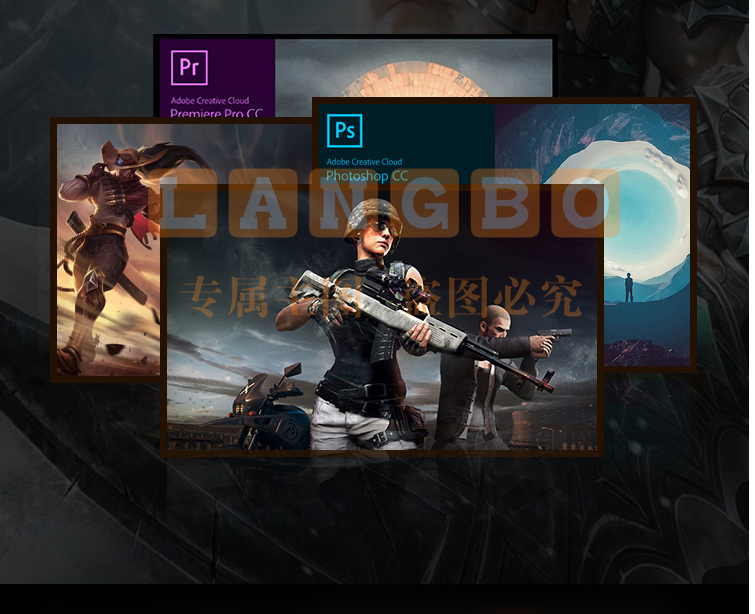Click the 'Photoshop CC' text
Screen dimensions: 755x614
[367, 176]
